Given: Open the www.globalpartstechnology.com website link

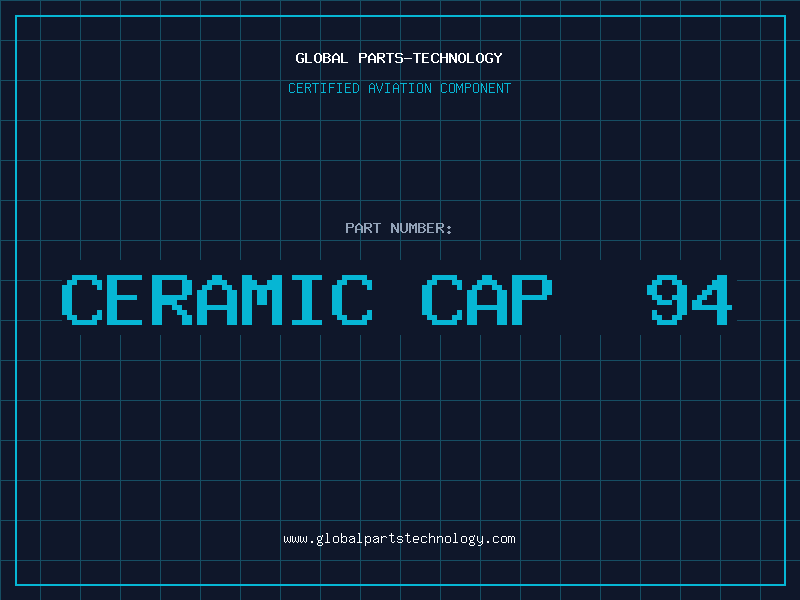Looking at the screenshot, I should tap(399, 538).
